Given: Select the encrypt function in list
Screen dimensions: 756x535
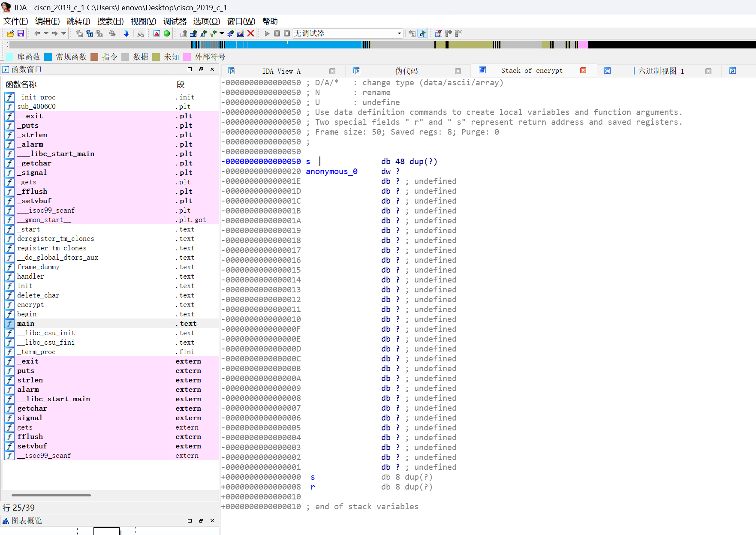Looking at the screenshot, I should [30, 305].
